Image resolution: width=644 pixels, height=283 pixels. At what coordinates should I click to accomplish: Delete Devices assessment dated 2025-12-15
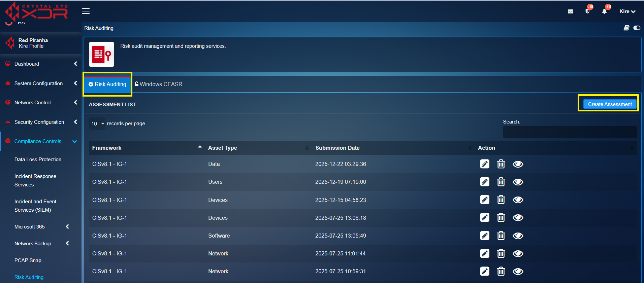(x=501, y=200)
